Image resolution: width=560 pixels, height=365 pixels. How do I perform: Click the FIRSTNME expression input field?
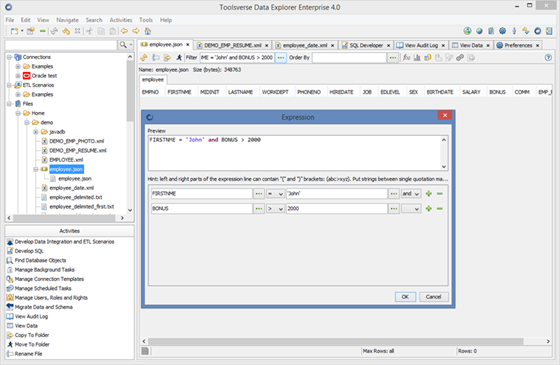tap(201, 194)
